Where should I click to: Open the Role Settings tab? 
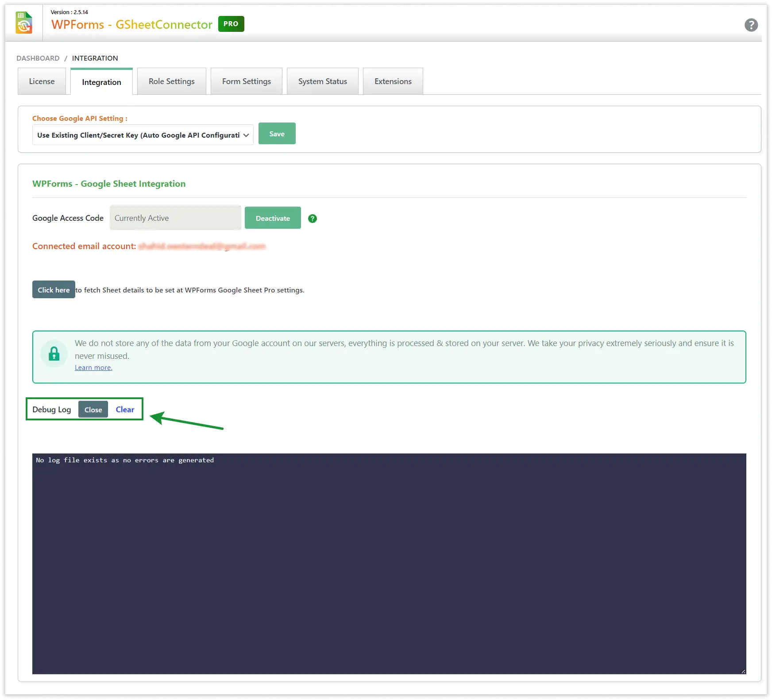(171, 81)
